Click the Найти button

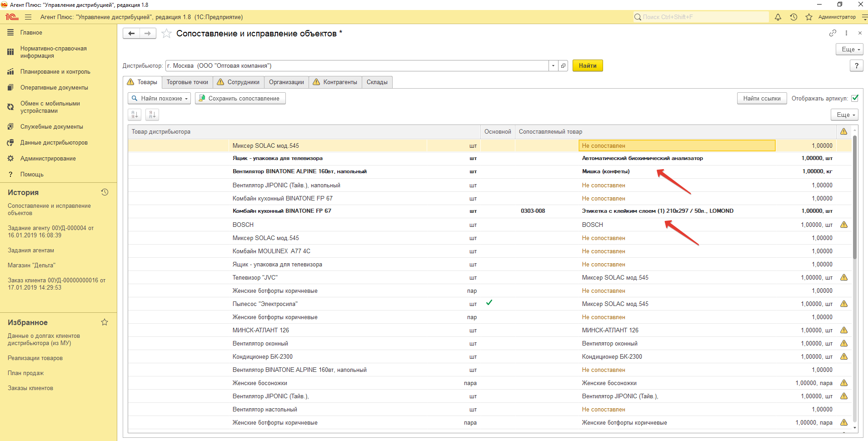point(588,65)
